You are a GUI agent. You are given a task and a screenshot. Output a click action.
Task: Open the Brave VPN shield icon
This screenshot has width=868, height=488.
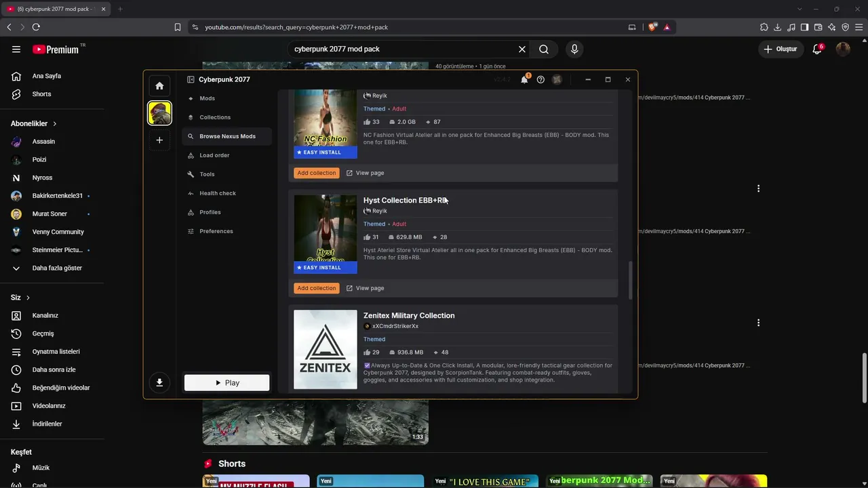click(x=846, y=27)
